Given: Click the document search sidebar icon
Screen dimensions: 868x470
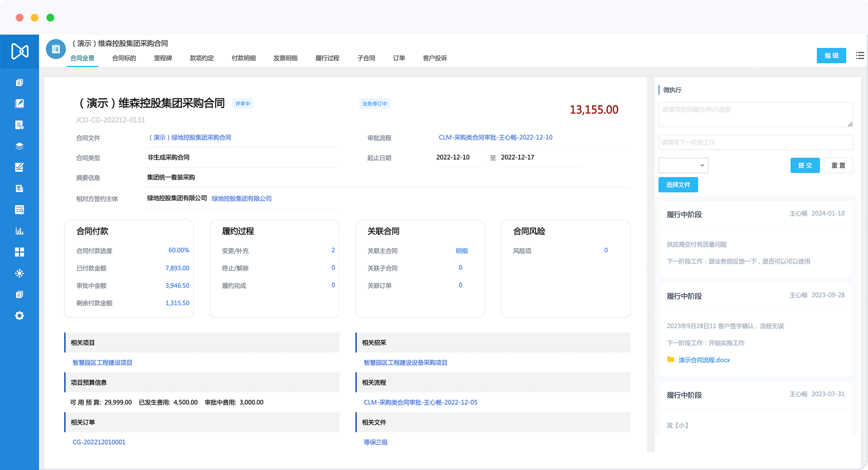Looking at the screenshot, I should 19,210.
